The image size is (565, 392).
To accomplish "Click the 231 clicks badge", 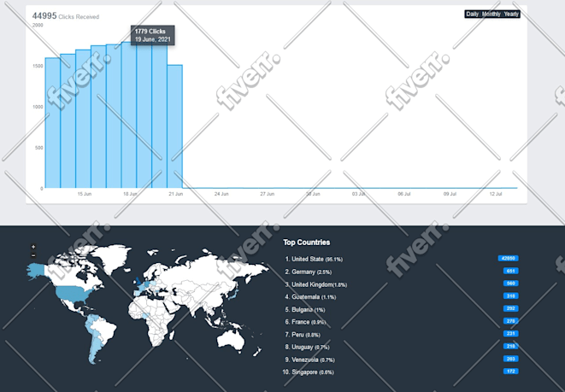I will coord(511,334).
